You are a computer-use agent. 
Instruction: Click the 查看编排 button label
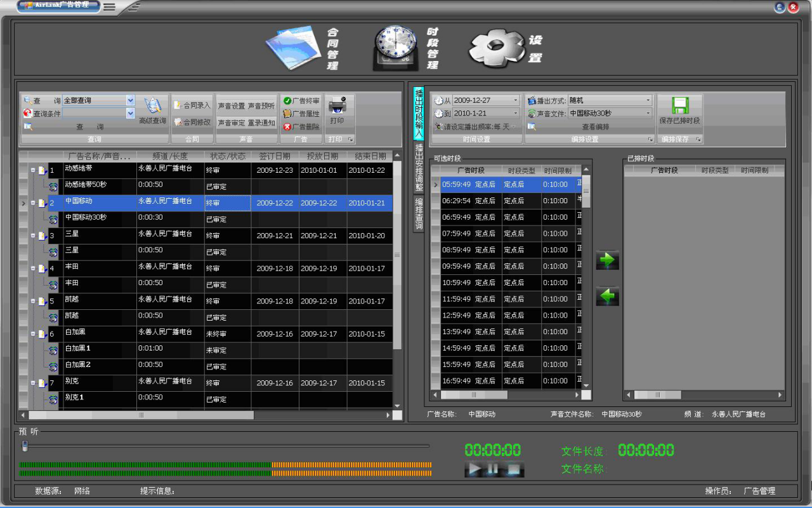[596, 127]
